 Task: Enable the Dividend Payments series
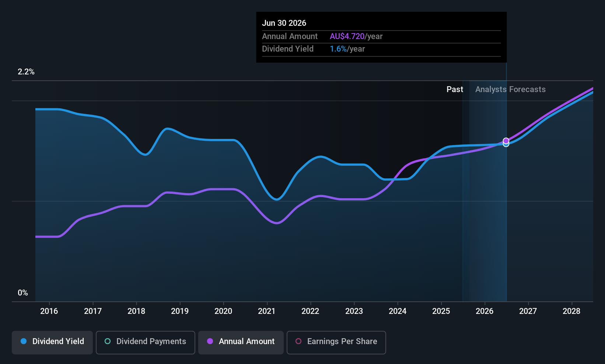click(145, 342)
